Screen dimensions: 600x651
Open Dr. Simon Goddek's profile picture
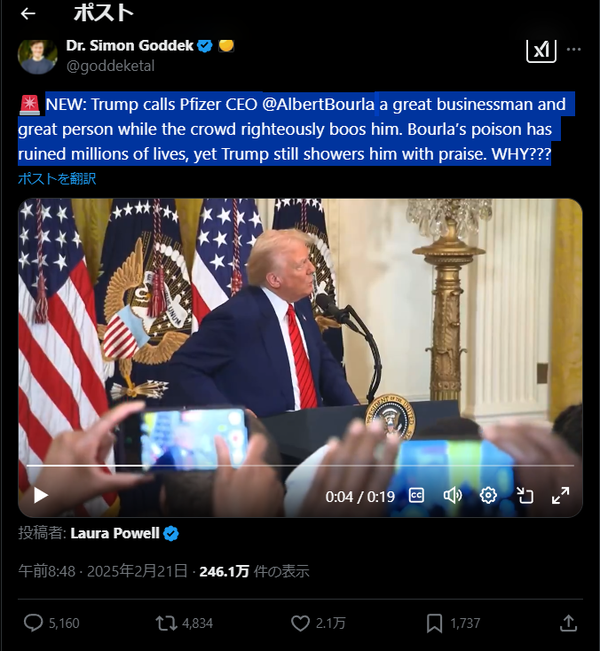click(x=37, y=56)
